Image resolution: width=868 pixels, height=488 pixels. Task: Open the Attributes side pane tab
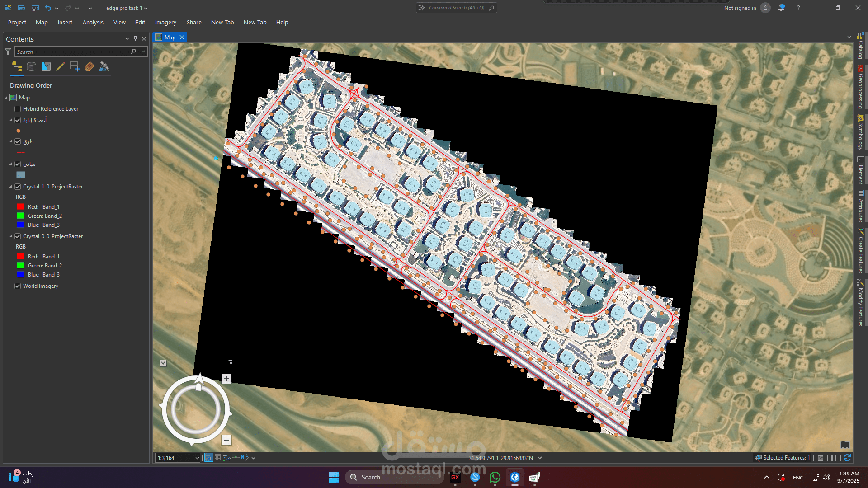tap(860, 206)
